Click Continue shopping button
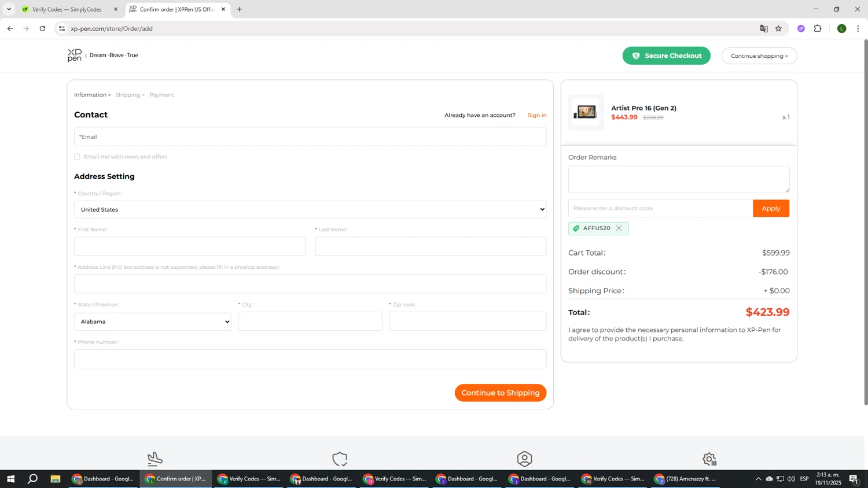 (759, 56)
